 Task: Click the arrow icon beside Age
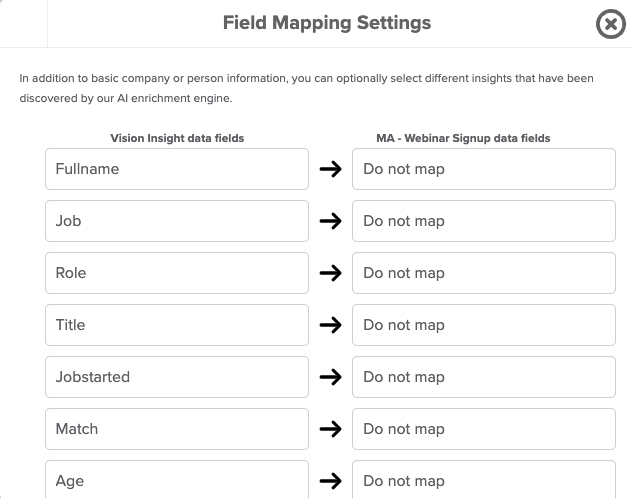point(331,481)
